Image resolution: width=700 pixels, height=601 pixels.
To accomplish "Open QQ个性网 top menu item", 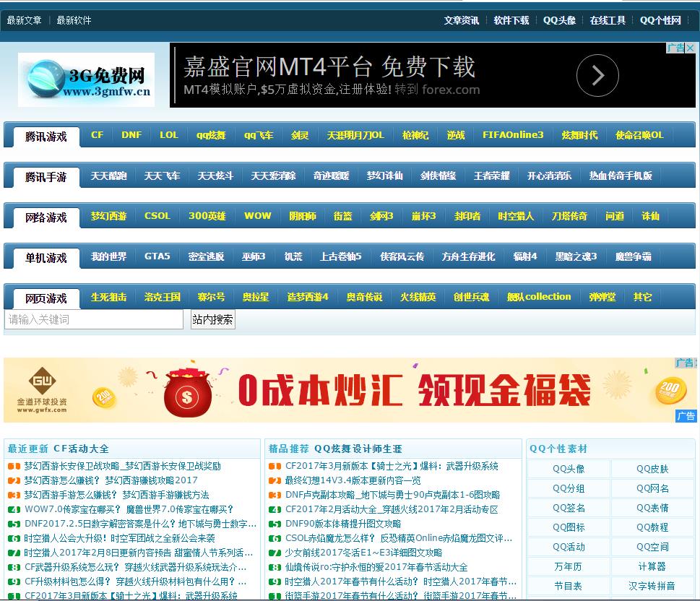I will 660,20.
